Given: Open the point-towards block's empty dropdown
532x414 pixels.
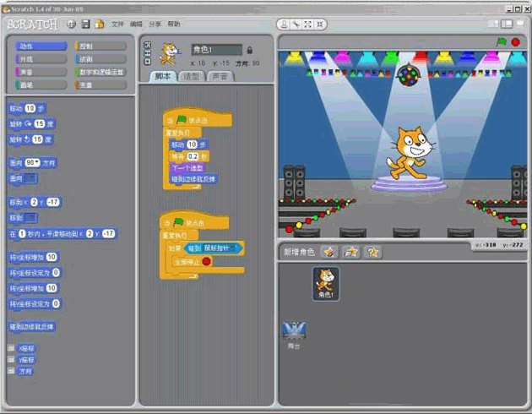Looking at the screenshot, I should 30,178.
